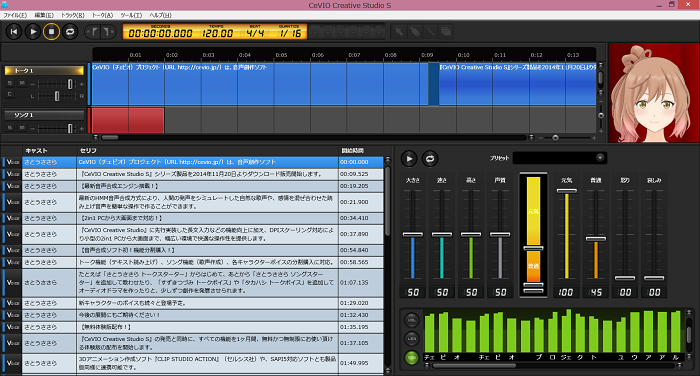
Task: Mute the ソング1 track with M button
Action: [22, 128]
